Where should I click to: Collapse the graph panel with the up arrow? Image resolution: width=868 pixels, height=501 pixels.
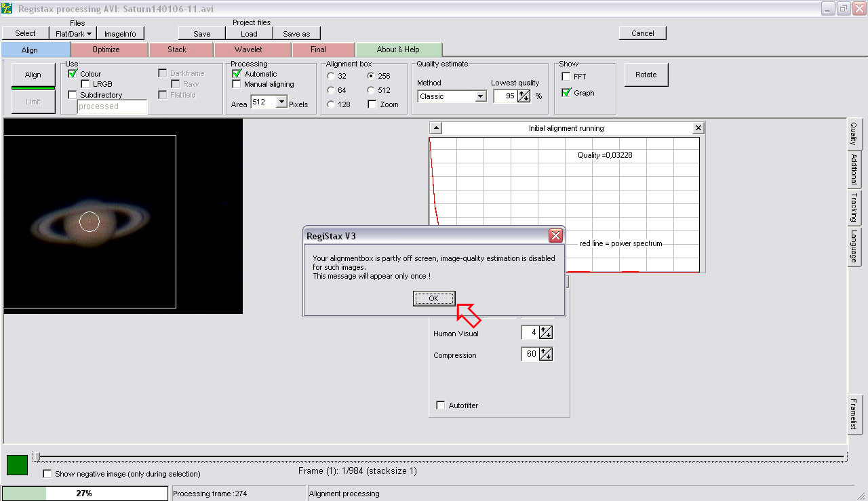pos(436,128)
